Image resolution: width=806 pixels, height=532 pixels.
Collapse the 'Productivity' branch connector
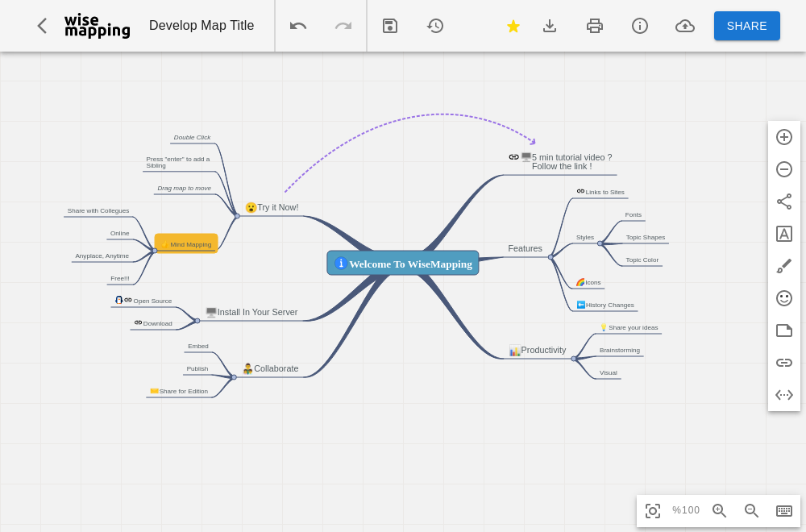pyautogui.click(x=574, y=359)
